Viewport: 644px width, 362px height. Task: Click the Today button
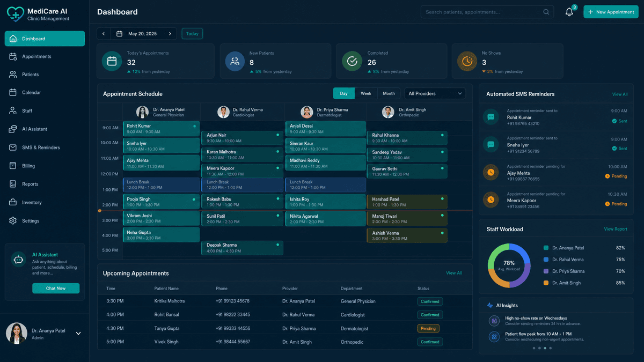point(192,34)
